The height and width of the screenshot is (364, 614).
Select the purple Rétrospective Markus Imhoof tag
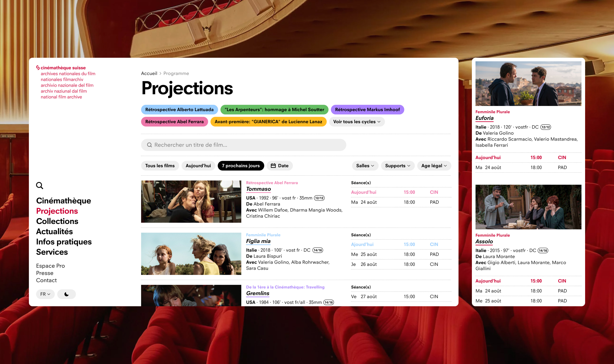point(367,110)
